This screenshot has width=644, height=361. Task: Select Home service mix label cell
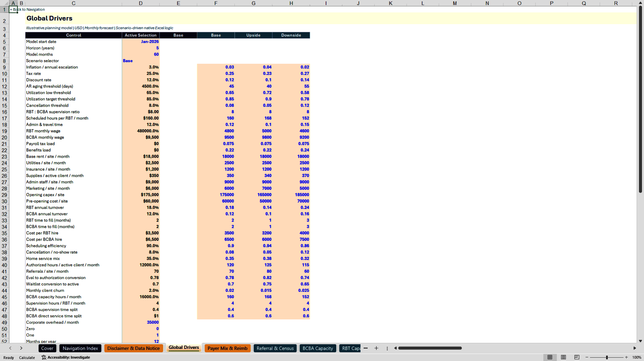tap(73, 259)
